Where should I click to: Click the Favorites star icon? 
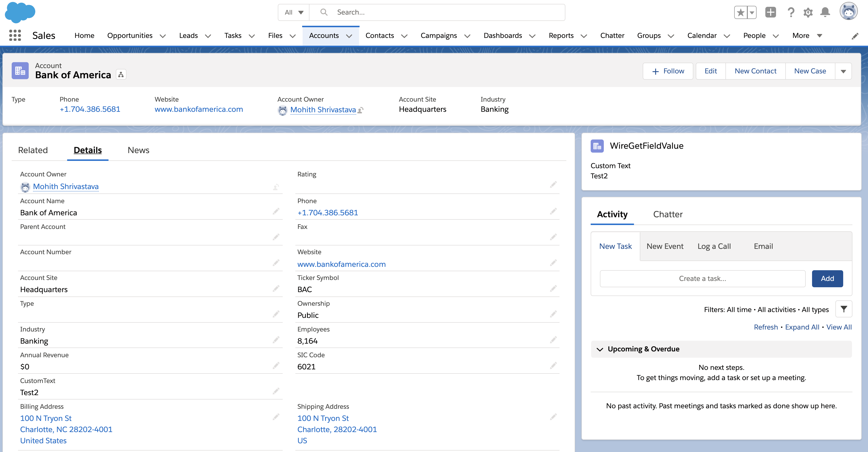[741, 12]
